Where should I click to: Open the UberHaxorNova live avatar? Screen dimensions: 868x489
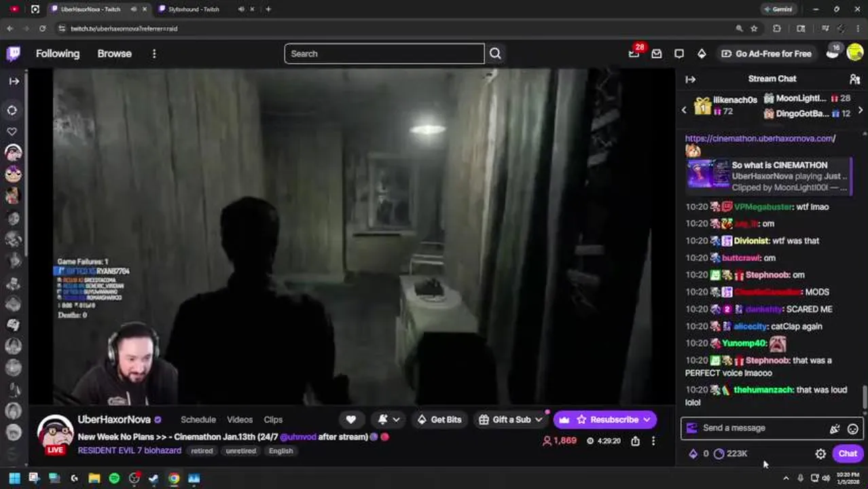coord(55,433)
